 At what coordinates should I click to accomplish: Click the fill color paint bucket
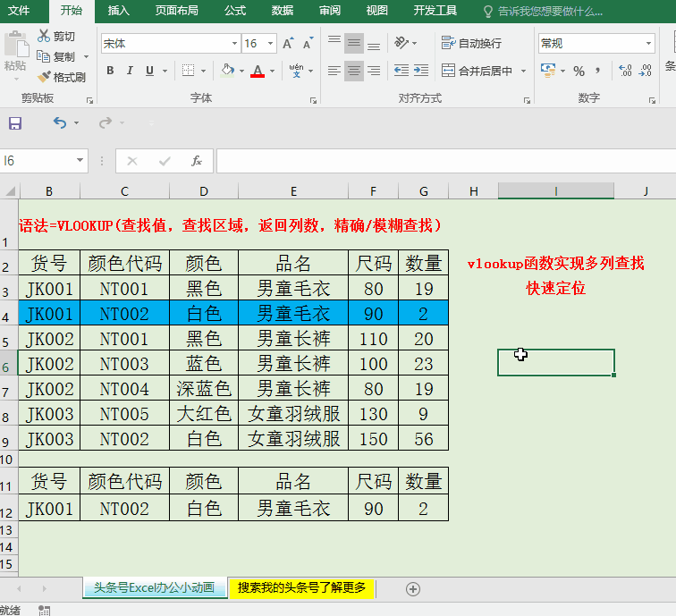tap(227, 71)
